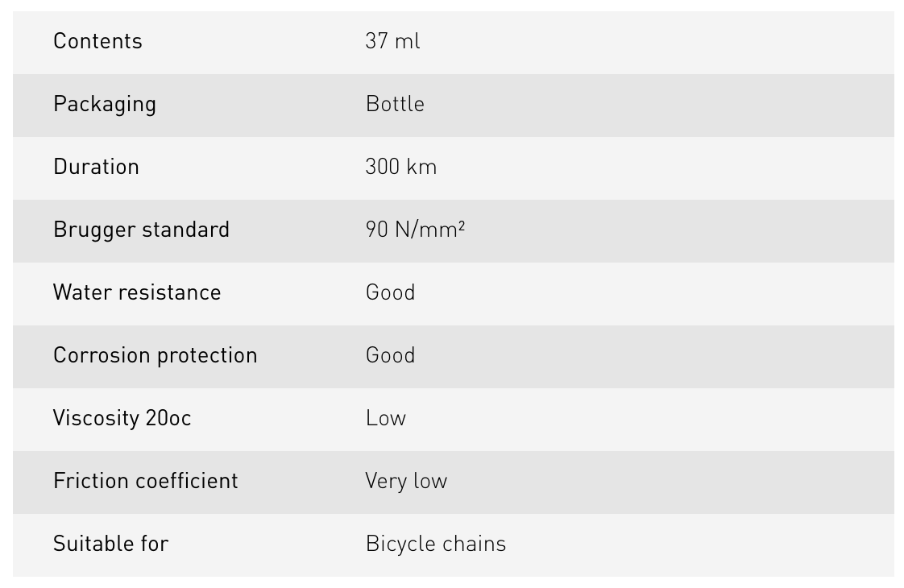
Task: Select the 37 ml value
Action: [392, 41]
